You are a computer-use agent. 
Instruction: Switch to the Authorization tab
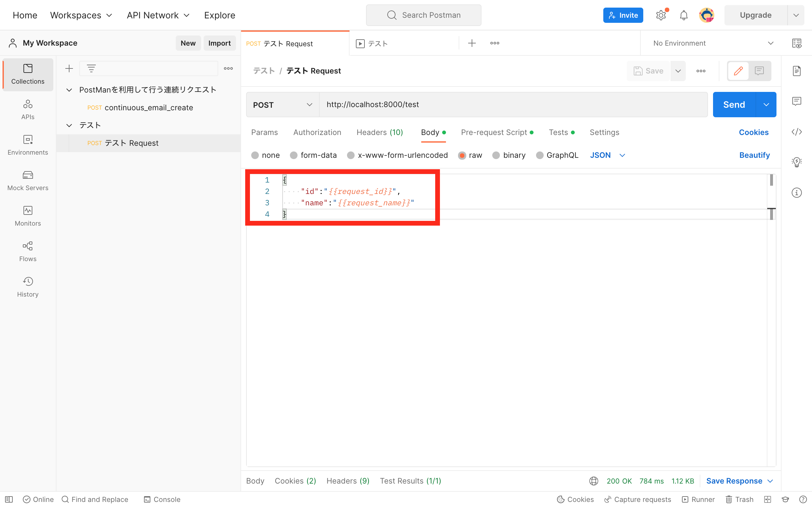pyautogui.click(x=317, y=132)
